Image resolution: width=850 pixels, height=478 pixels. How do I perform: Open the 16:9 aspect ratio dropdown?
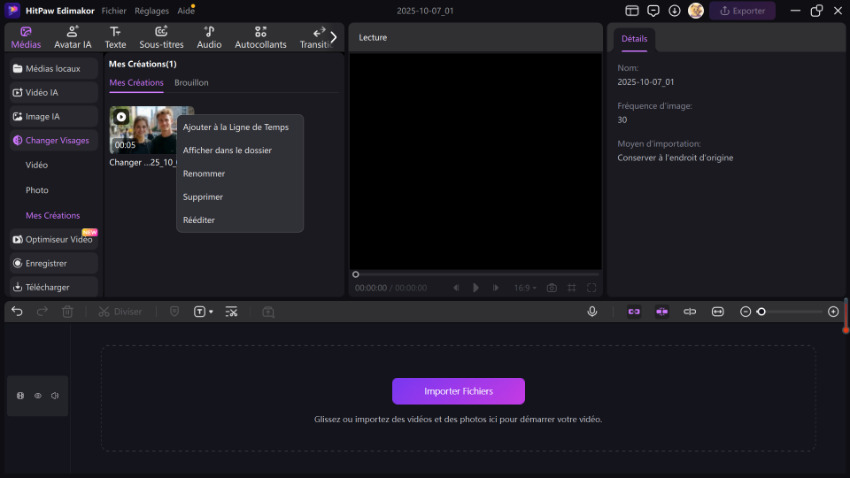coord(523,288)
